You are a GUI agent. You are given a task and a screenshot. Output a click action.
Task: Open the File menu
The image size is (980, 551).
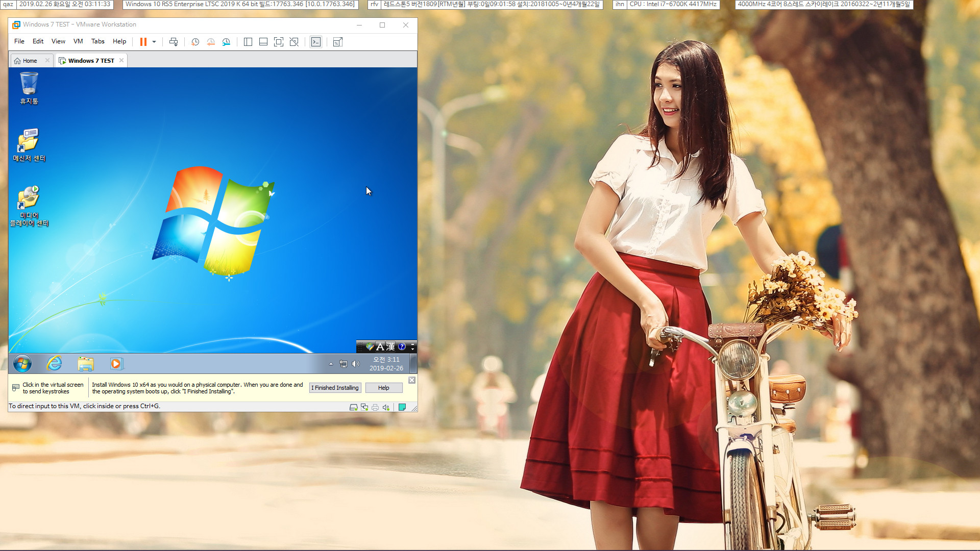19,41
